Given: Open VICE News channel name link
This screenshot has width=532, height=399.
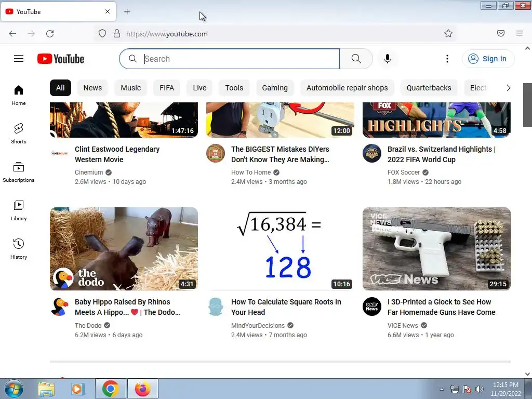Looking at the screenshot, I should [403, 325].
